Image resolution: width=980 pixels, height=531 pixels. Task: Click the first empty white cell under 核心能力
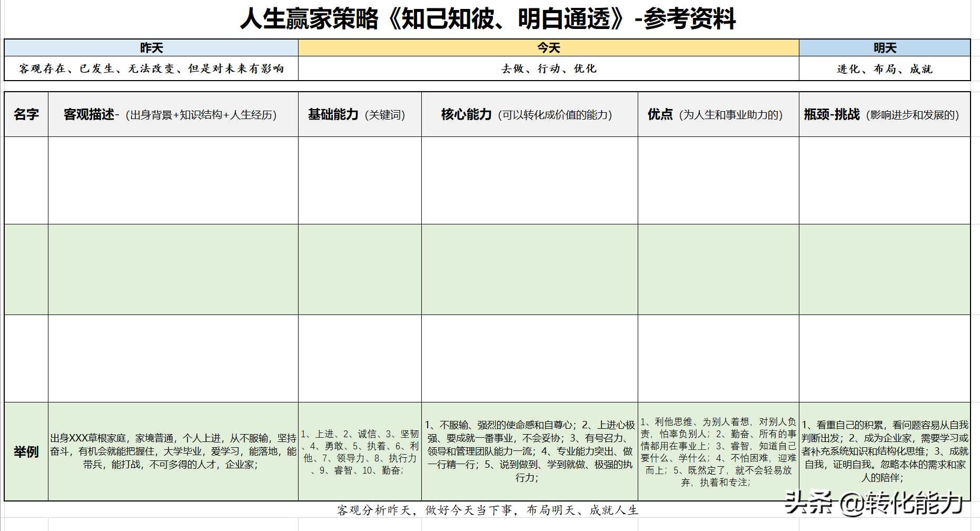(x=530, y=180)
